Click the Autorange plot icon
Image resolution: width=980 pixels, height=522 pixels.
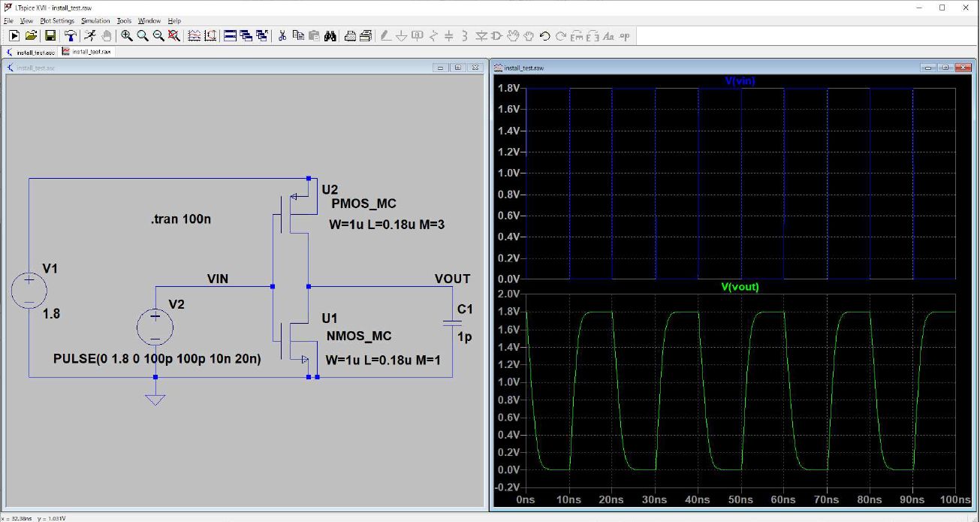click(x=194, y=35)
